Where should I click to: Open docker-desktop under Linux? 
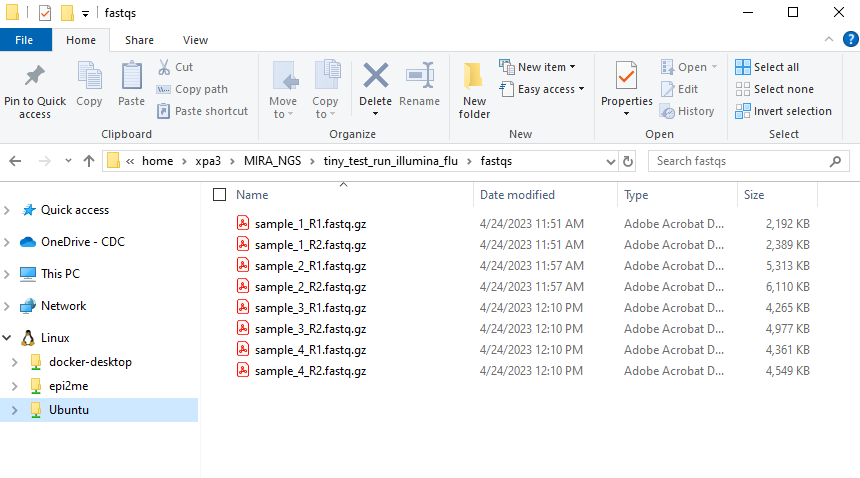90,362
